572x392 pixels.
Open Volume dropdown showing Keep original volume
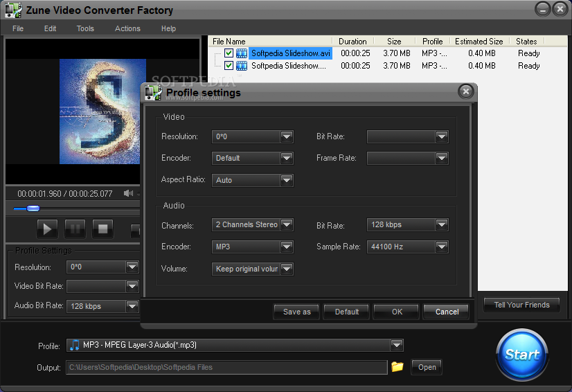287,269
